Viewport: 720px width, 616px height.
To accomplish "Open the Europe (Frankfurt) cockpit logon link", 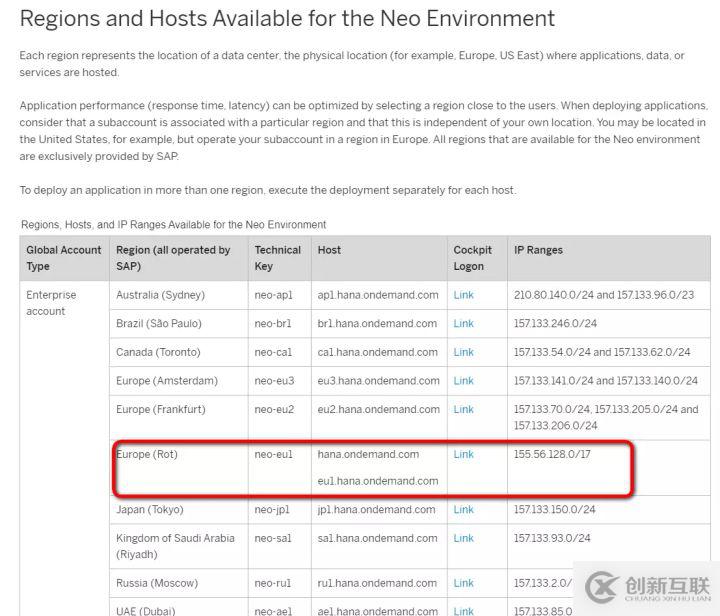I will tap(463, 409).
